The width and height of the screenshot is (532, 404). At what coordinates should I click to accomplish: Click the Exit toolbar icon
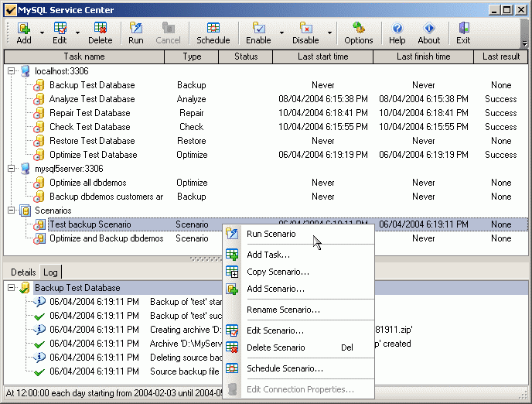(463, 28)
